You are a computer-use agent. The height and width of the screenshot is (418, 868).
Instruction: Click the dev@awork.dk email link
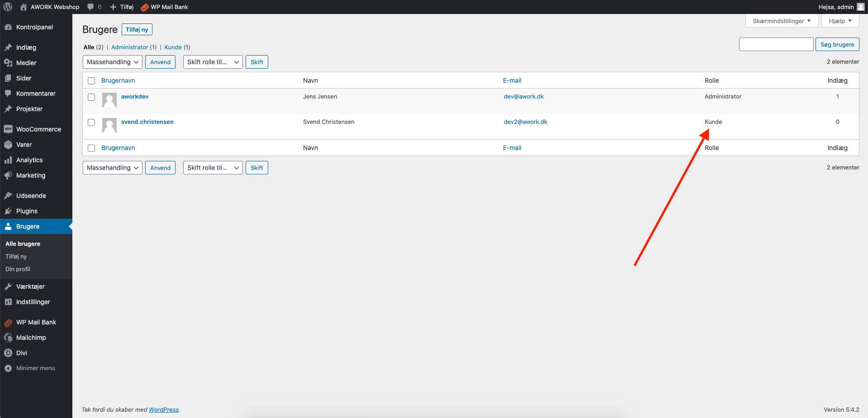click(524, 96)
